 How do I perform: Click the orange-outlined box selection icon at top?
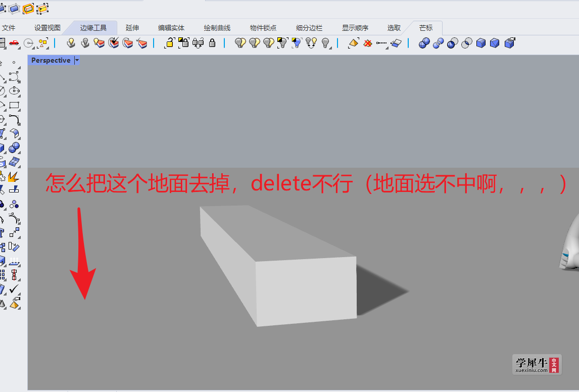[x=28, y=8]
